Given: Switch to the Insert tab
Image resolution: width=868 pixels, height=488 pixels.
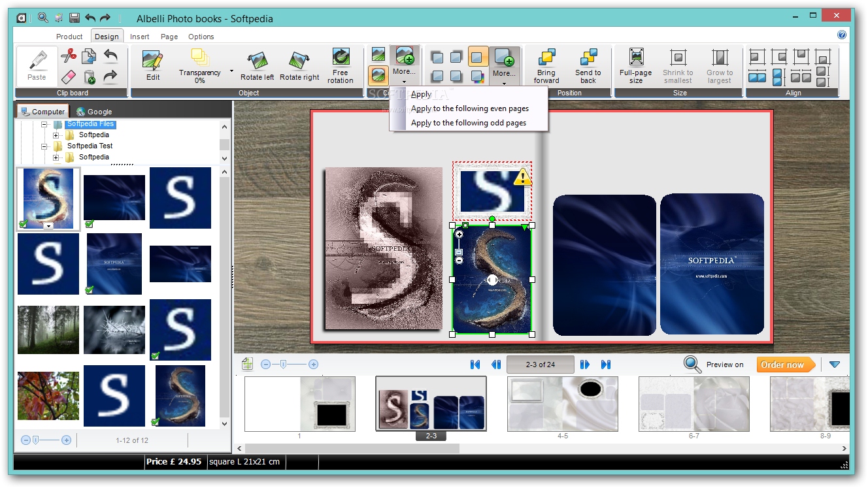Looking at the screenshot, I should (x=140, y=37).
